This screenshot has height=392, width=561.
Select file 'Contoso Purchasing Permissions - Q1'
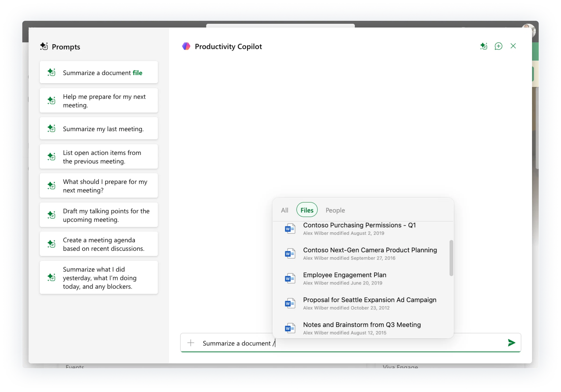(361, 229)
